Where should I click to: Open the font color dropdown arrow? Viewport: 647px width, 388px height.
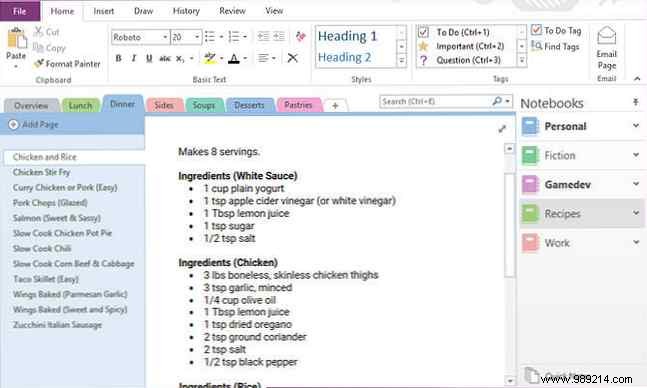[x=245, y=59]
